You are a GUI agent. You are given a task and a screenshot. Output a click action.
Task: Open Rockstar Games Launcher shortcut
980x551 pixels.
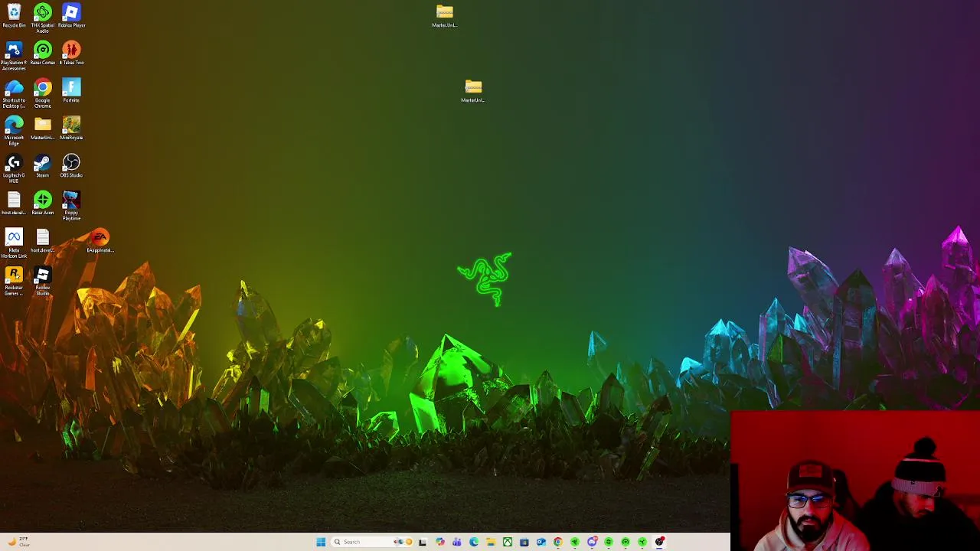14,280
